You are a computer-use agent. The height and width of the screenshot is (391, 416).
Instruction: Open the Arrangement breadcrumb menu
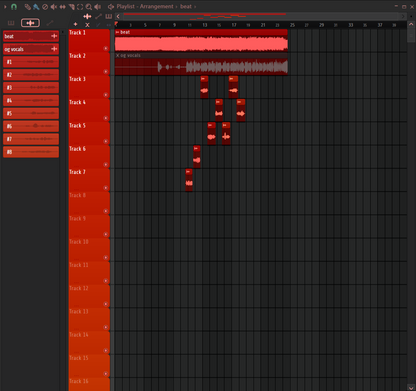pos(156,7)
